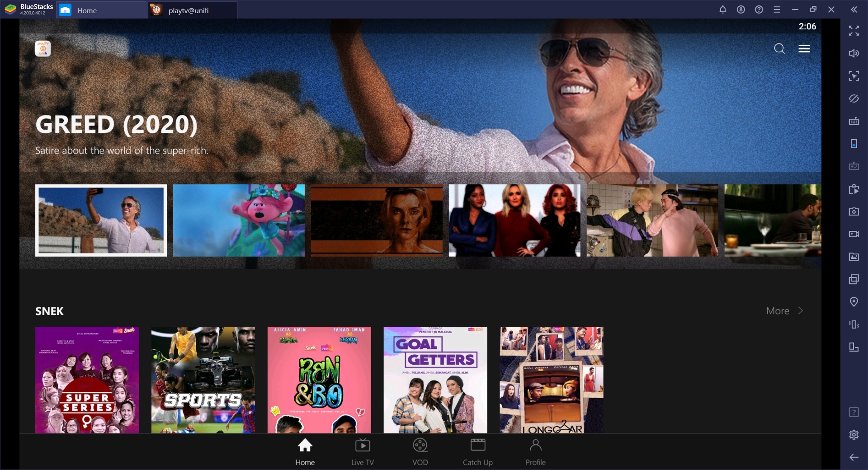The height and width of the screenshot is (470, 868).
Task: Open BlueStacks account icon
Action: (741, 9)
